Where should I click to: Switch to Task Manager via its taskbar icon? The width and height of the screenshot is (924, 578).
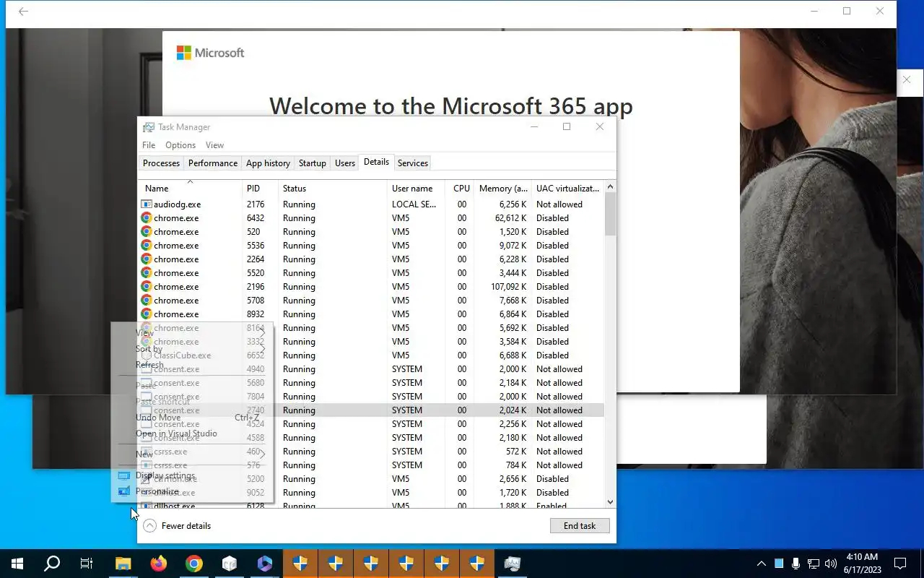coord(513,564)
